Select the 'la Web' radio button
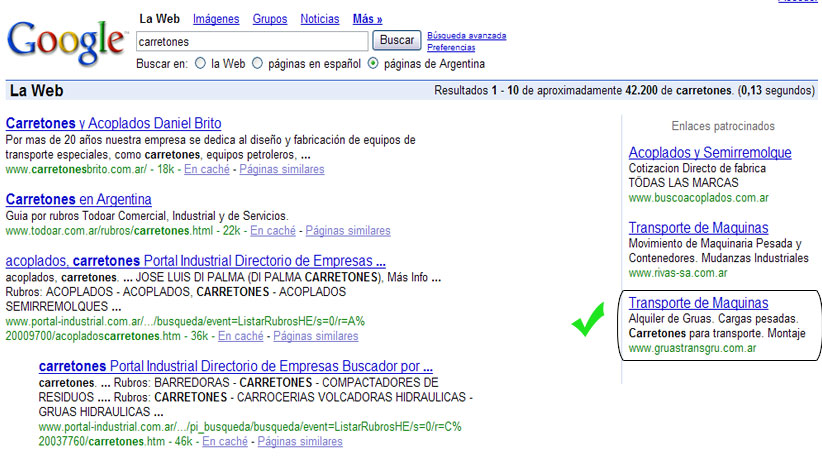The height and width of the screenshot is (464, 822). click(x=200, y=63)
